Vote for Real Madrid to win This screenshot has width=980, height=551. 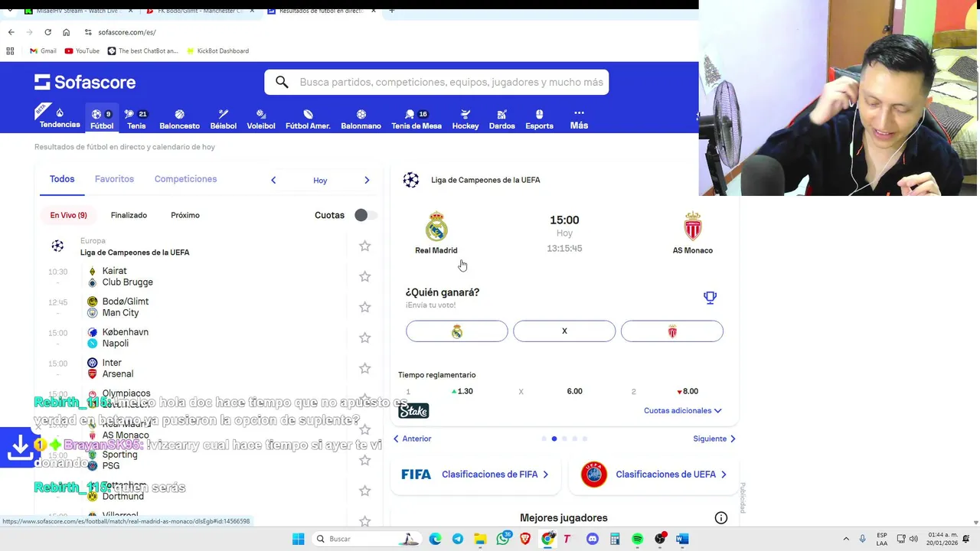point(457,331)
